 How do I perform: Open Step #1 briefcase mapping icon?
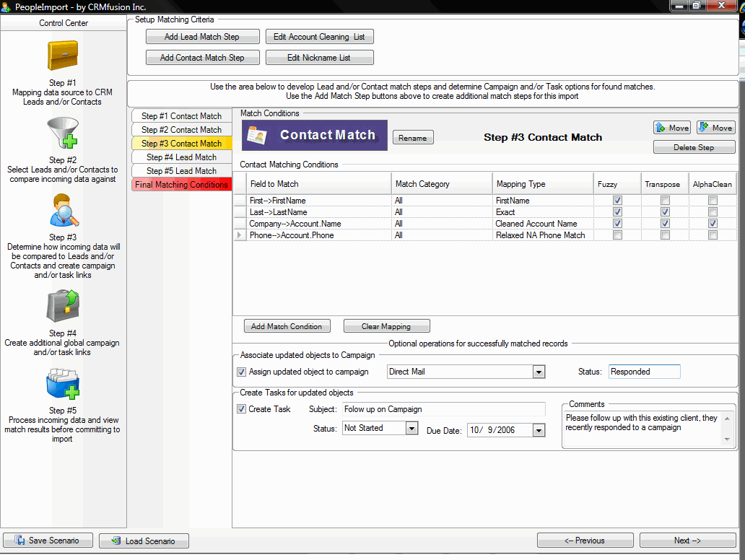pos(63,56)
